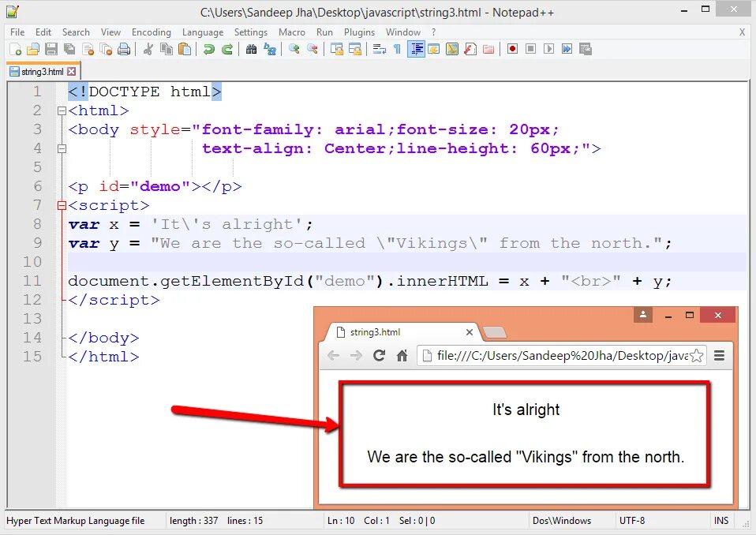Click the Playback macro icon
The height and width of the screenshot is (535, 756).
pos(548,49)
